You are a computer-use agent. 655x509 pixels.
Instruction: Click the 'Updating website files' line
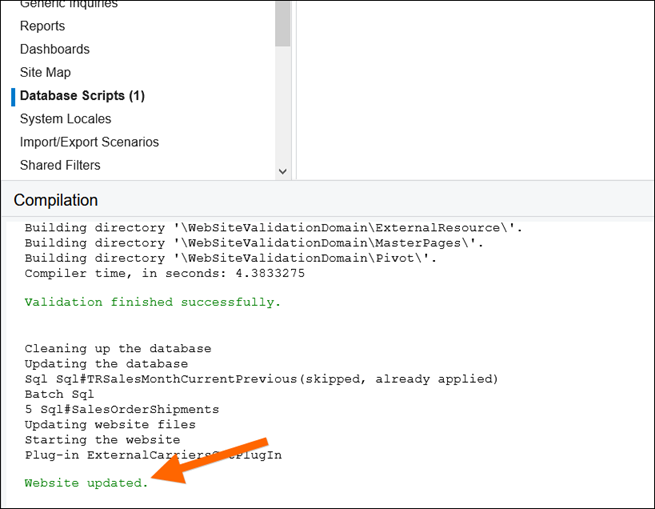(110, 425)
